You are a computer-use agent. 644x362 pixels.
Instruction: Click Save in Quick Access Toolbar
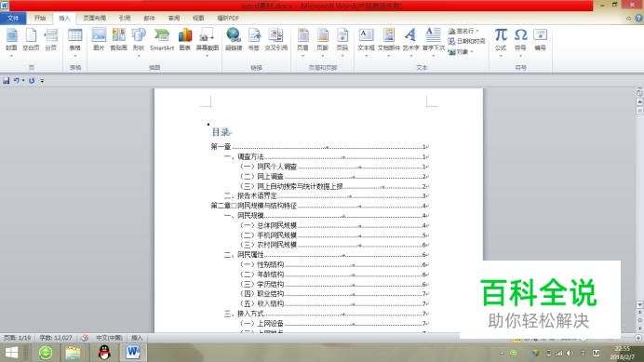click(7, 81)
